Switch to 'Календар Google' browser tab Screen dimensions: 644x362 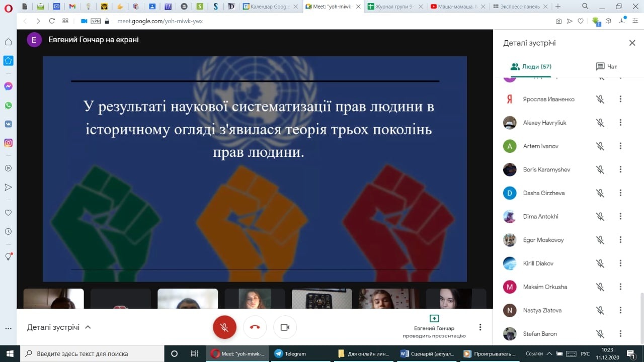coord(271,7)
